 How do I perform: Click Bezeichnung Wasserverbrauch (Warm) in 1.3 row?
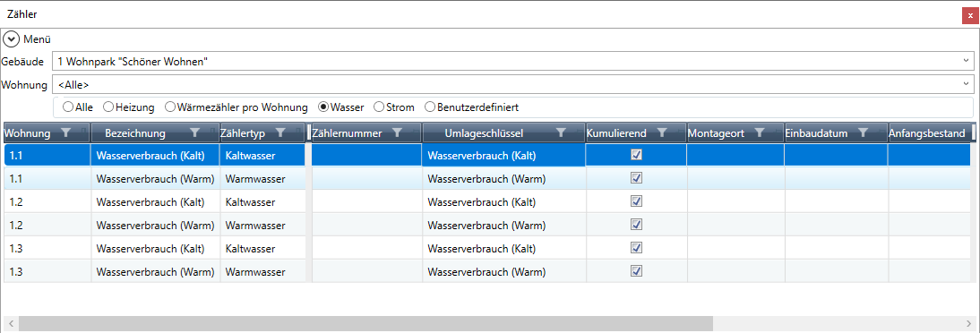pyautogui.click(x=156, y=272)
